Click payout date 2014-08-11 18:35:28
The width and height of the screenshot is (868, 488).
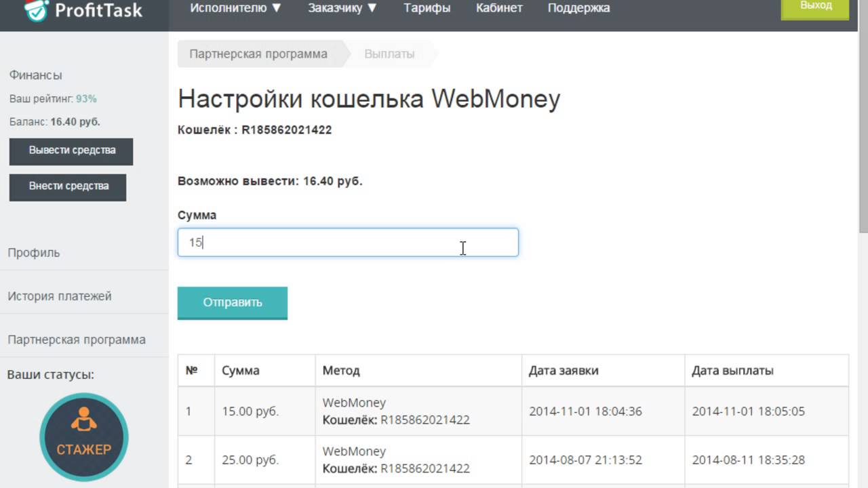point(749,460)
